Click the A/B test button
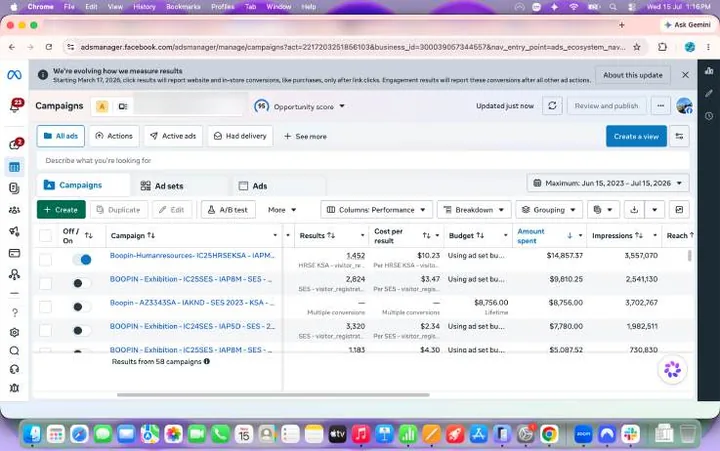This screenshot has width=720, height=451. [x=228, y=210]
